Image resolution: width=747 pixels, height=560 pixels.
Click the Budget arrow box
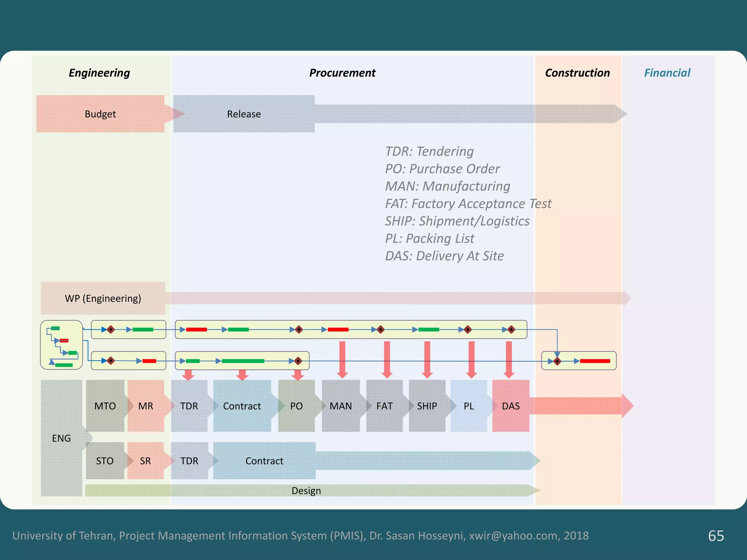pos(100,114)
